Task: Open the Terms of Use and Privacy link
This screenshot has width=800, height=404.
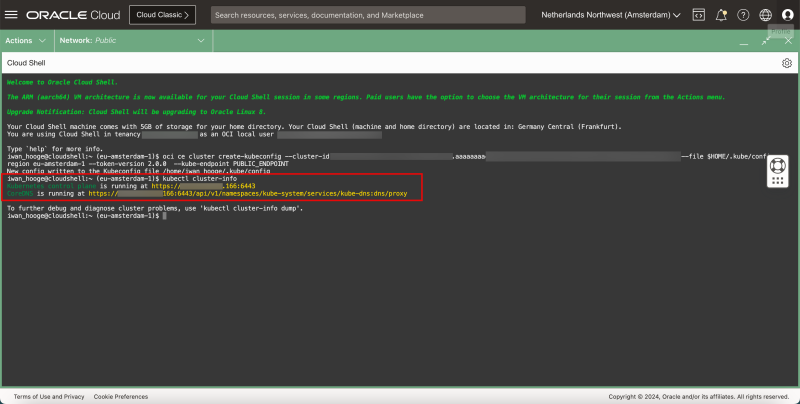Action: pos(47,397)
